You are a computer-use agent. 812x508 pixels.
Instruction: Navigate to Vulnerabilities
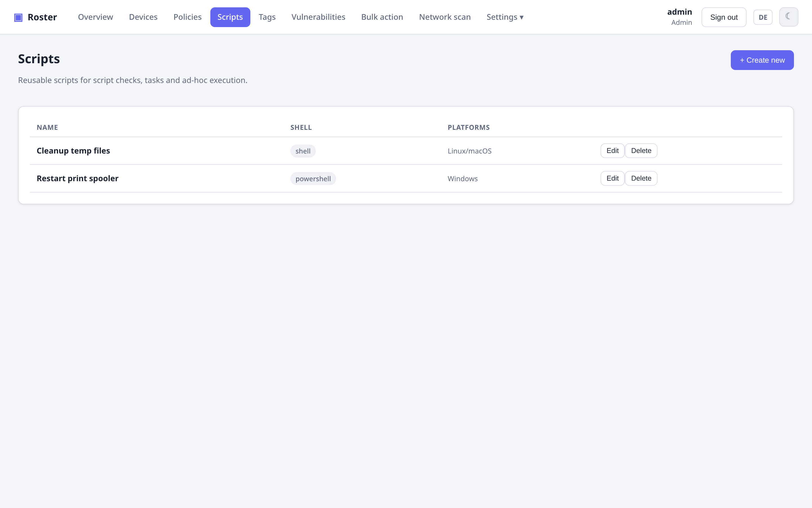pos(318,17)
